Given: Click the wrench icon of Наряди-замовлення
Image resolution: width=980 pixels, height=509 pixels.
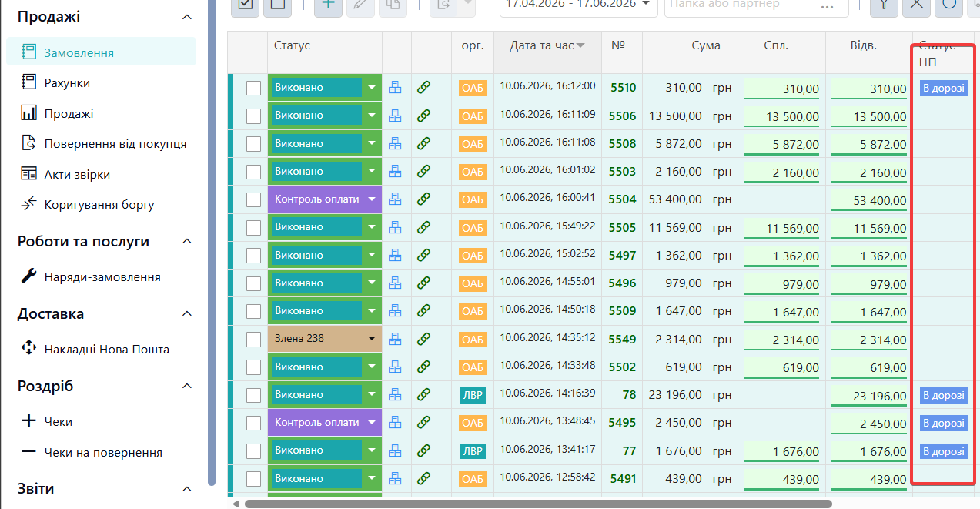Looking at the screenshot, I should (x=29, y=276).
